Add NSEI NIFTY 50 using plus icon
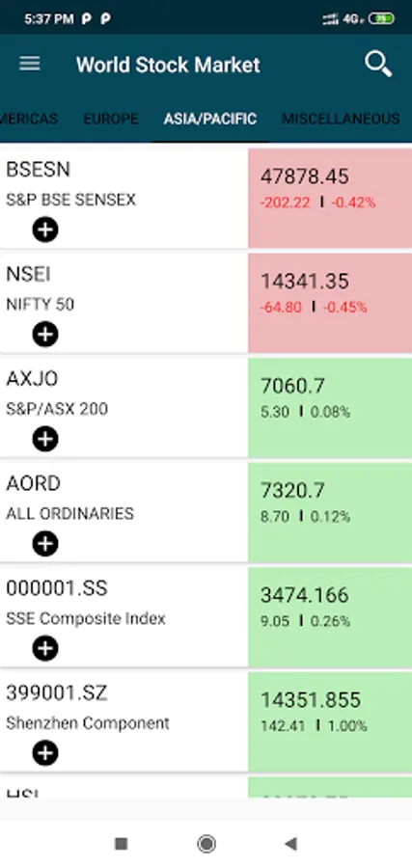 tap(45, 335)
